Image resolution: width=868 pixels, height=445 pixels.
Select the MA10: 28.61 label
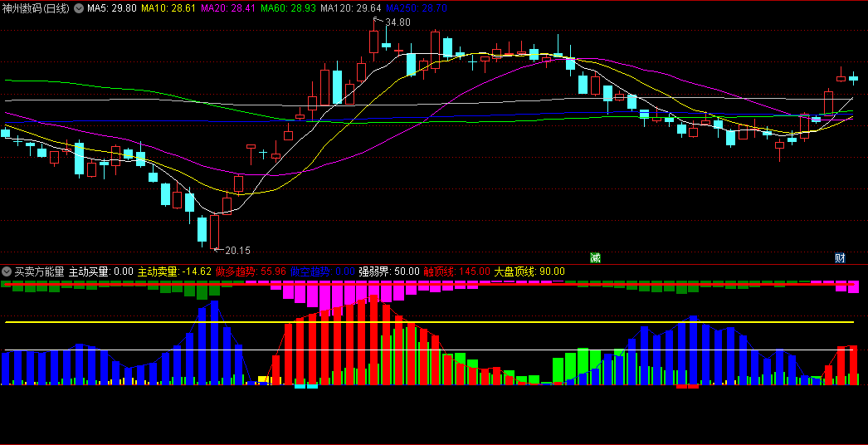pyautogui.click(x=168, y=8)
